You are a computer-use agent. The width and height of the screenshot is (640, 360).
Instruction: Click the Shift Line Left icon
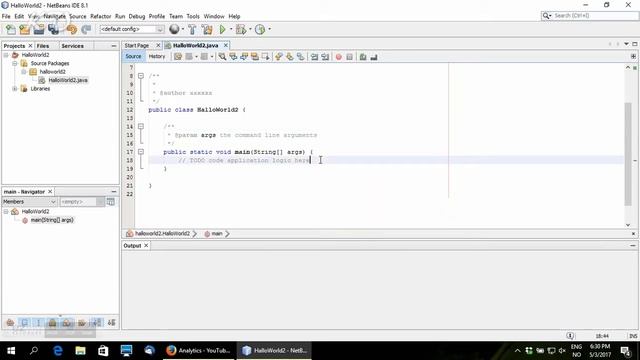[x=314, y=57]
